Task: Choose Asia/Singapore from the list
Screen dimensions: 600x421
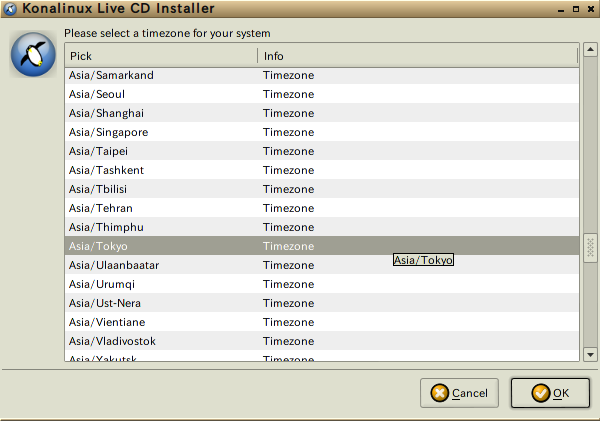Action: (x=321, y=132)
